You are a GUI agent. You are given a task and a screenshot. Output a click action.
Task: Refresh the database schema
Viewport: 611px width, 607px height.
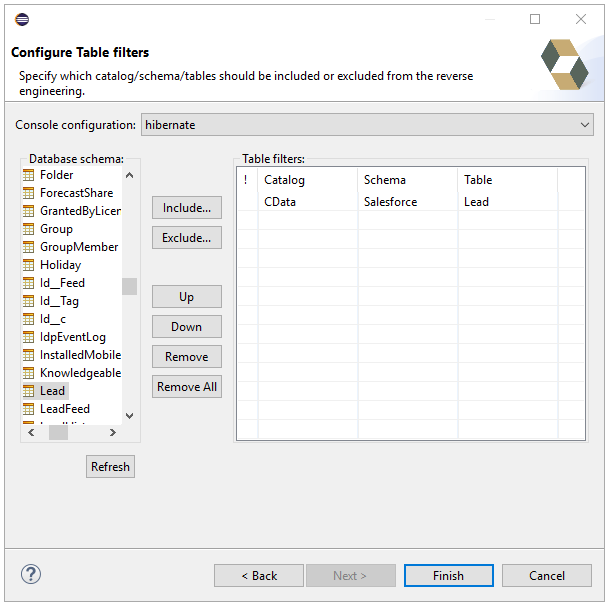(110, 466)
